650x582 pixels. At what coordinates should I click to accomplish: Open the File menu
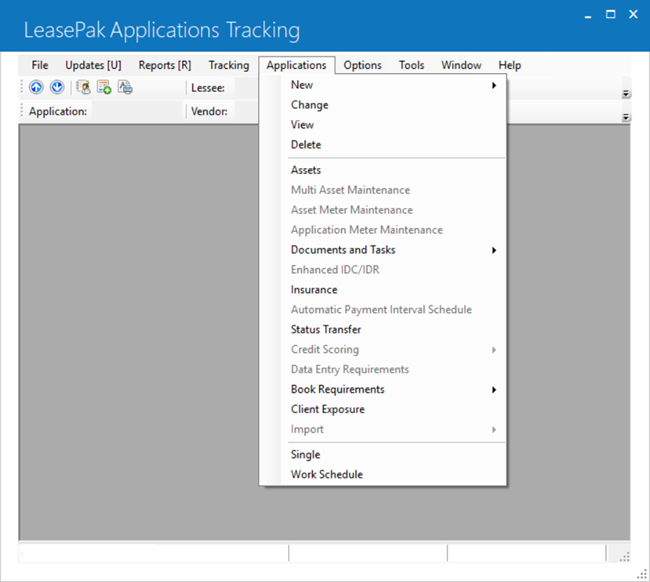tap(40, 65)
